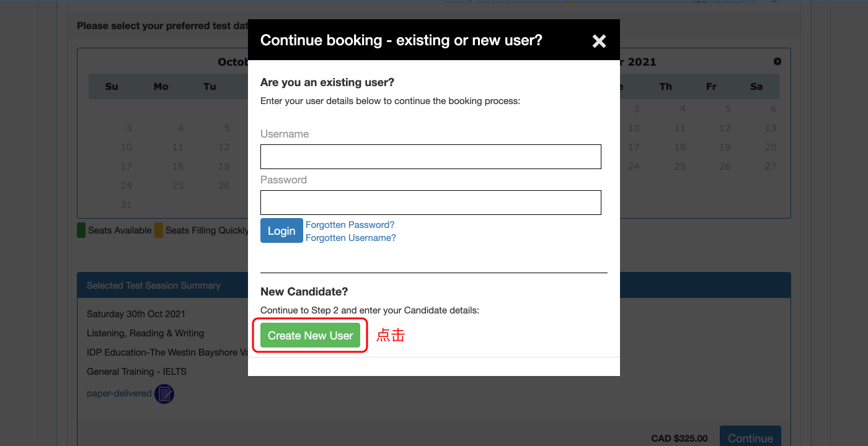Pick October 31 on the calendar
The height and width of the screenshot is (446, 868).
click(126, 205)
